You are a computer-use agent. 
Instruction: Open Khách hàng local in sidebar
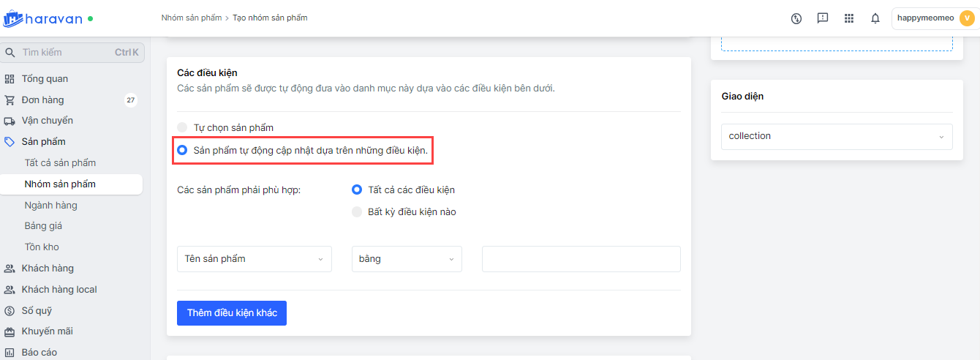(59, 290)
